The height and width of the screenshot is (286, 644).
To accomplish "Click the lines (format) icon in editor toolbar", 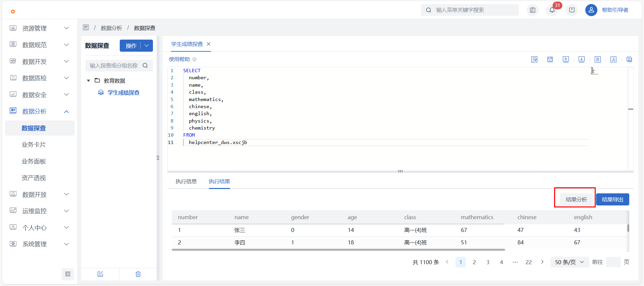I will (598, 59).
